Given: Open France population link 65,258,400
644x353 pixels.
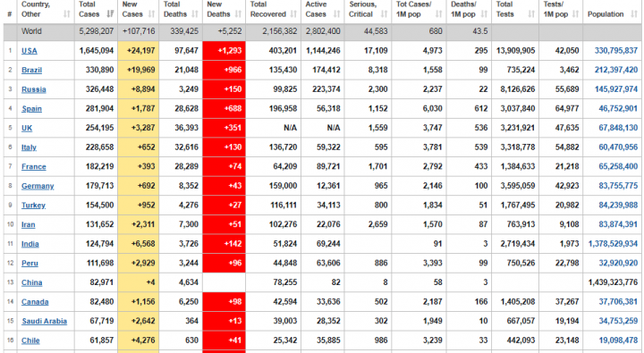Looking at the screenshot, I should click(x=618, y=166).
